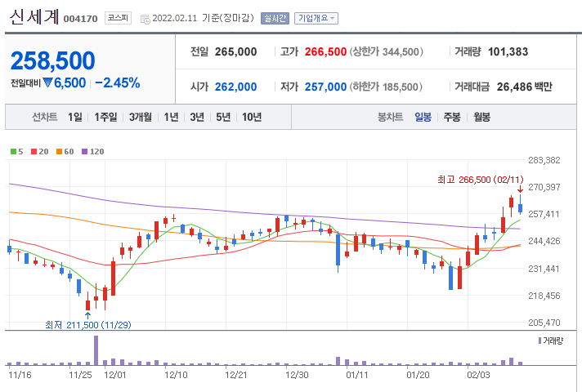Click the 봉차트 label
Viewport: 582px width, 392px height.
pos(390,118)
